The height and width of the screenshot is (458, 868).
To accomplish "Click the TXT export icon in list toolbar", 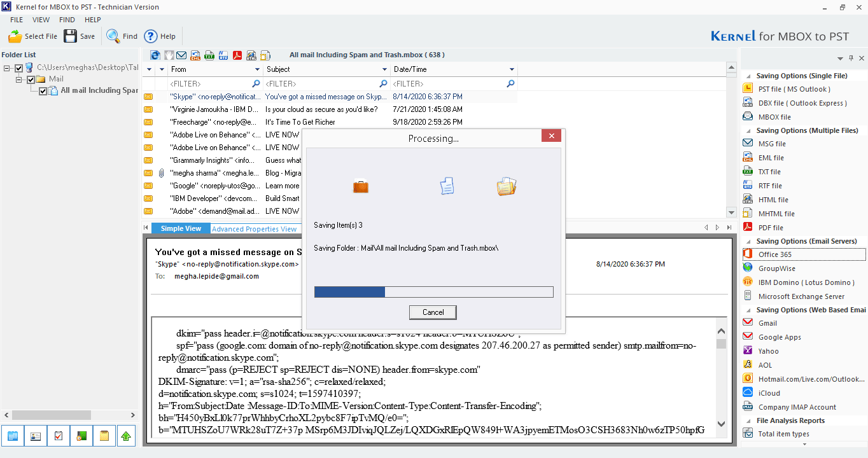I will click(209, 55).
